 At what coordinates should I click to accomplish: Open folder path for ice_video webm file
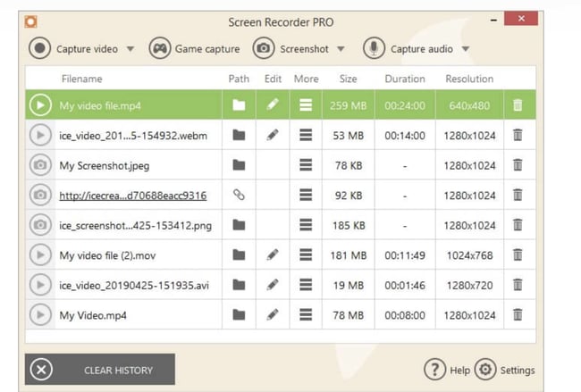point(239,136)
